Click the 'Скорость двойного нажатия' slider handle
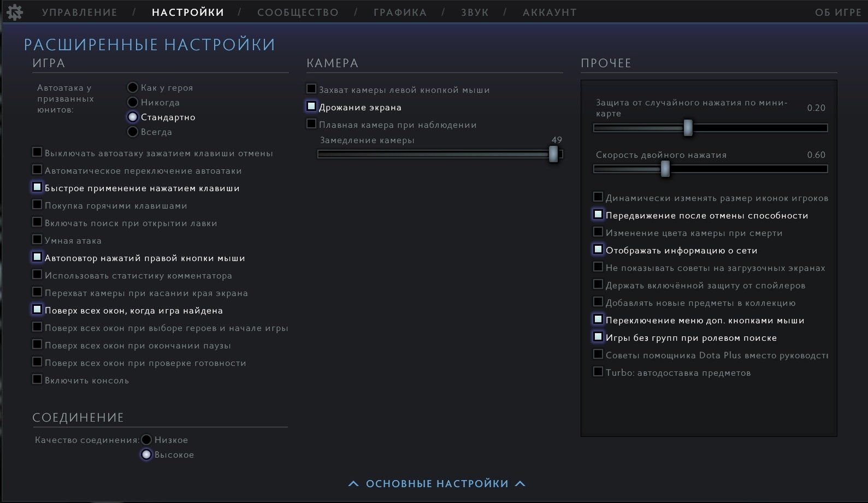 click(x=665, y=169)
